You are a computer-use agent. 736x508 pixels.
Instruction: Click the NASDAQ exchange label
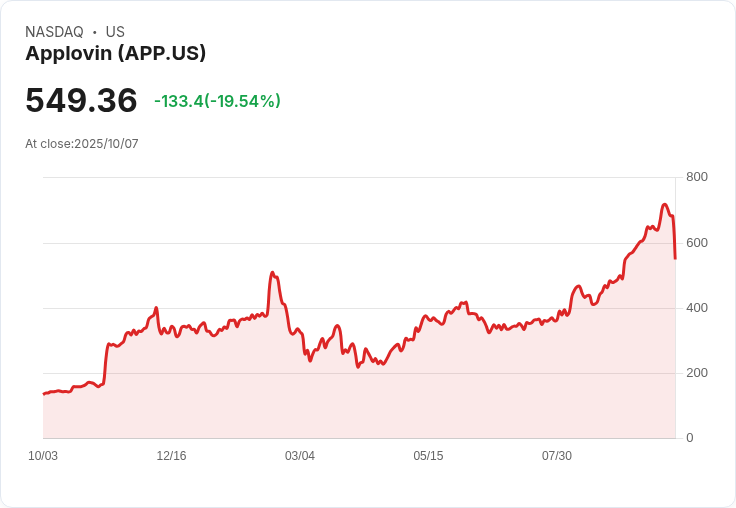54,32
